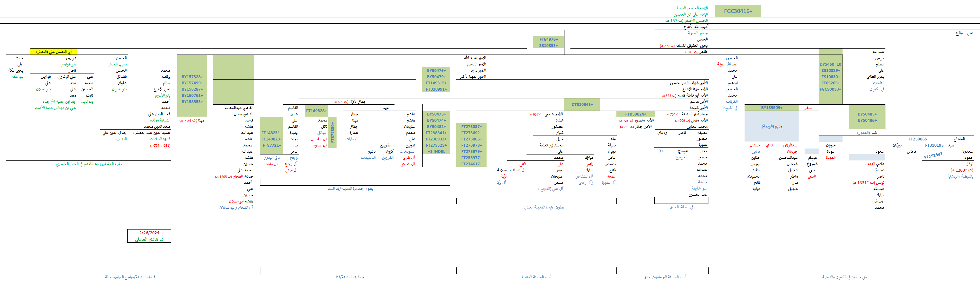This screenshot has width=980, height=283.
Task: Click the FT310195 cell
Action: 934,145
